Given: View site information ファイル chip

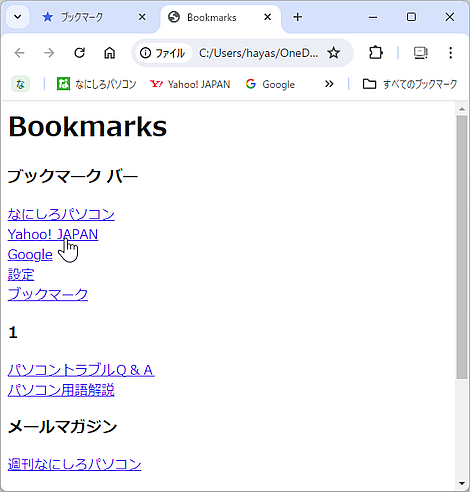Looking at the screenshot, I should (163, 53).
